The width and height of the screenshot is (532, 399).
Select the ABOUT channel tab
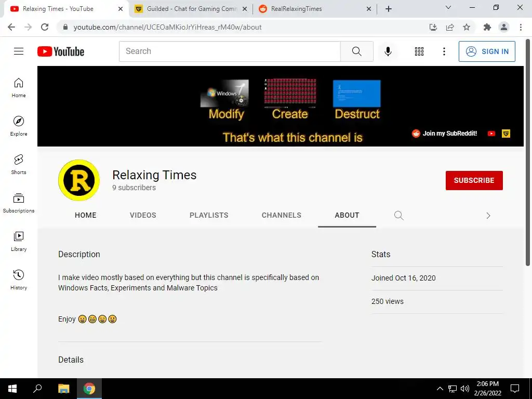[x=347, y=215]
